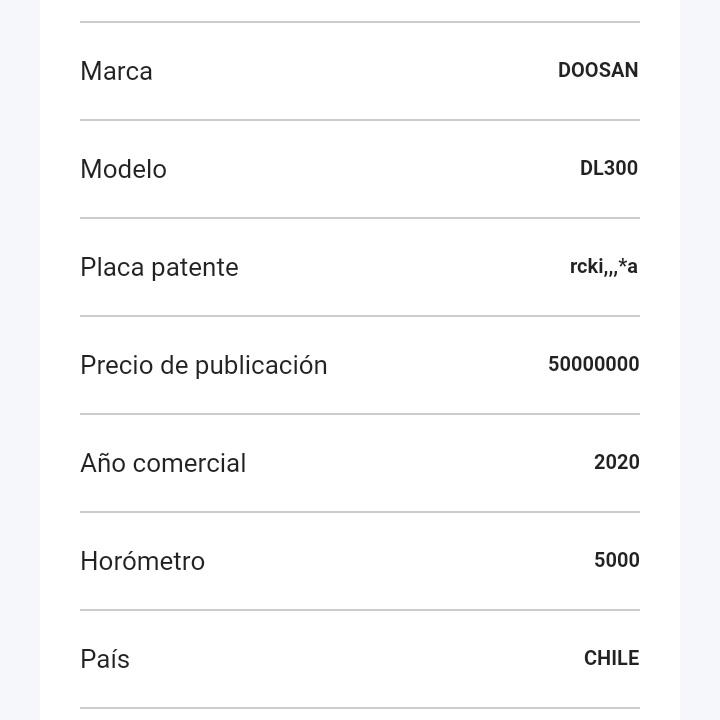Click the Modelo field label
This screenshot has height=720, width=720.
click(123, 169)
